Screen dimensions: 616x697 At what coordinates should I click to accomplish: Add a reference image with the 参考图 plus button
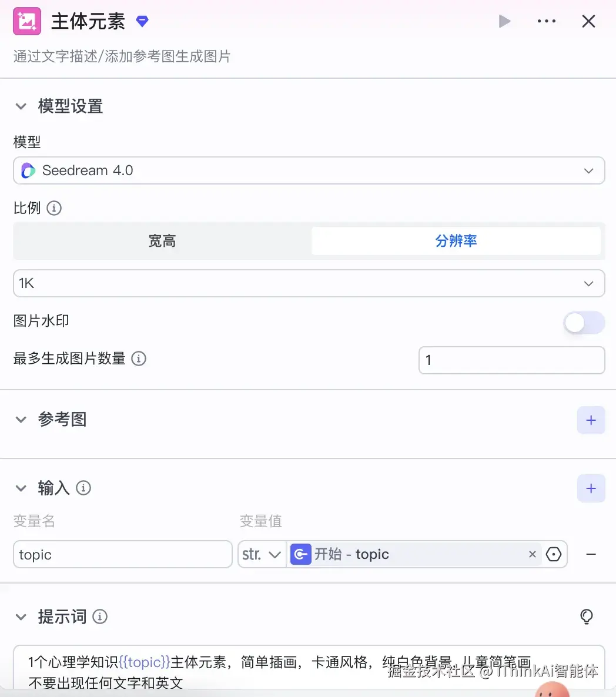click(591, 420)
